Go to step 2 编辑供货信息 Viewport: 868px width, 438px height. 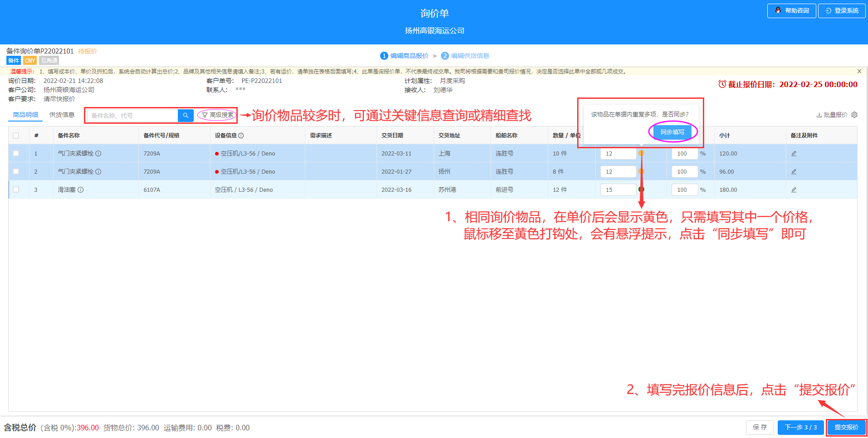pos(465,56)
